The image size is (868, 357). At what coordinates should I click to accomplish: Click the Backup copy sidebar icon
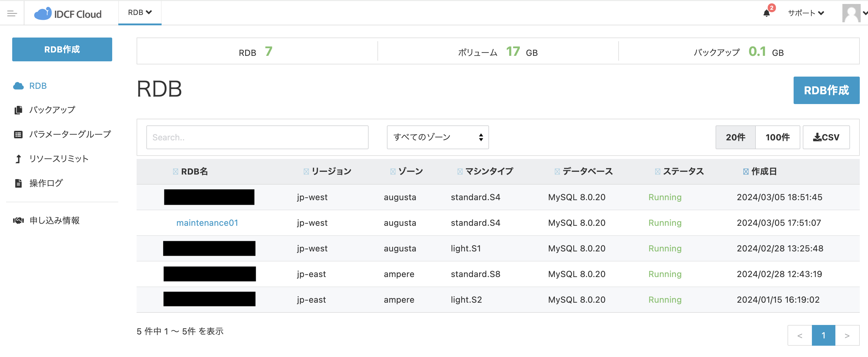pyautogui.click(x=18, y=110)
